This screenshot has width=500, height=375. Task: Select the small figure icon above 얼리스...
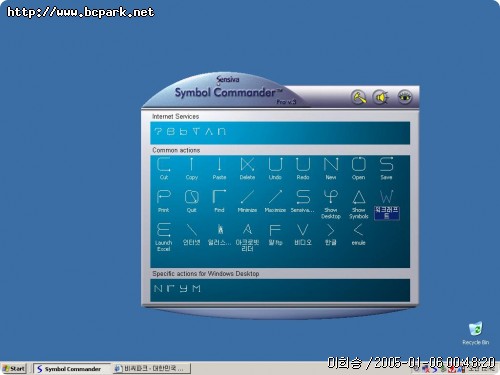220,229
